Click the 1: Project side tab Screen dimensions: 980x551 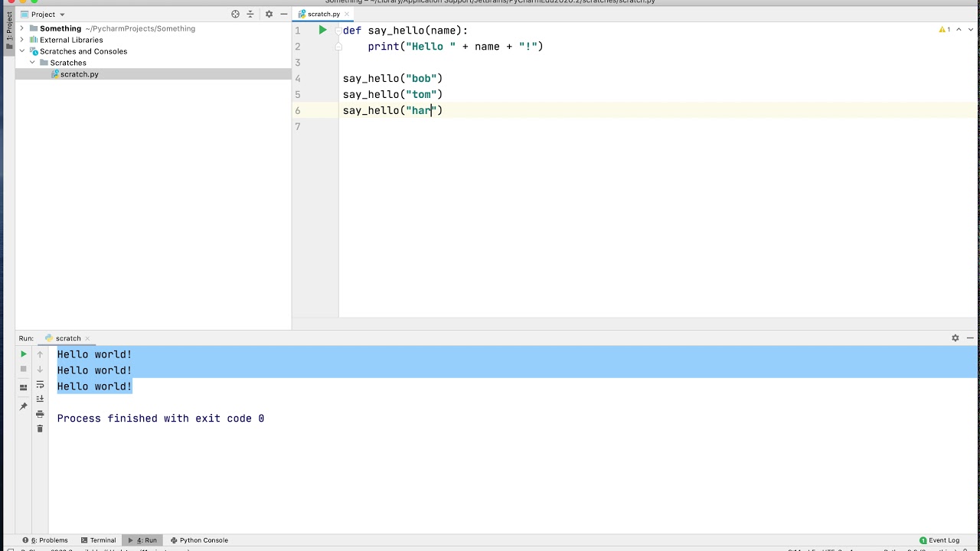click(8, 31)
